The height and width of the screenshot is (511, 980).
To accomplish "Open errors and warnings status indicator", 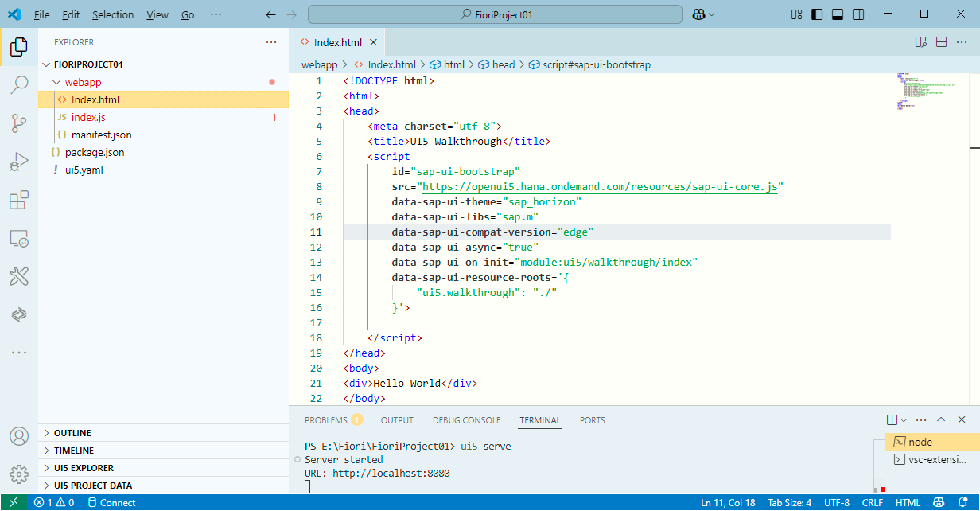I will click(x=54, y=502).
